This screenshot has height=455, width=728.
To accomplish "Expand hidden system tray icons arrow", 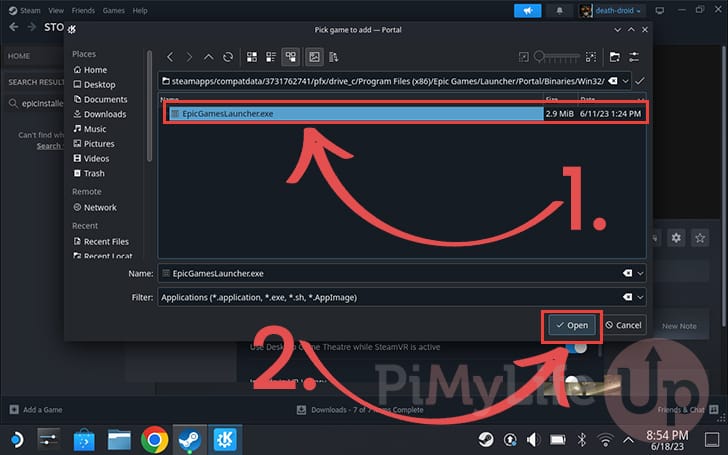I will [x=628, y=439].
